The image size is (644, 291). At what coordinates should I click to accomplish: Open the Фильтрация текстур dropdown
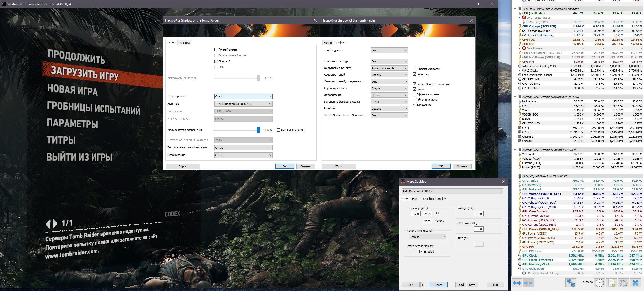coord(389,68)
